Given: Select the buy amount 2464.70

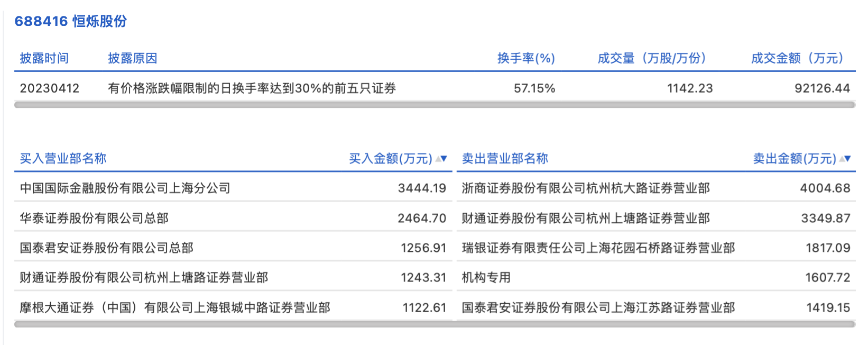Looking at the screenshot, I should pyautogui.click(x=422, y=218).
